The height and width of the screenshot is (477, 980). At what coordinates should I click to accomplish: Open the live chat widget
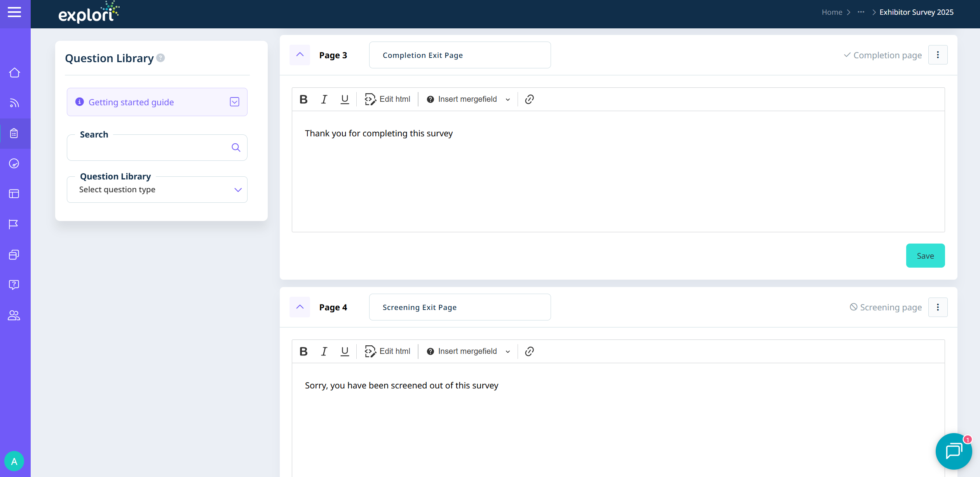tap(953, 451)
